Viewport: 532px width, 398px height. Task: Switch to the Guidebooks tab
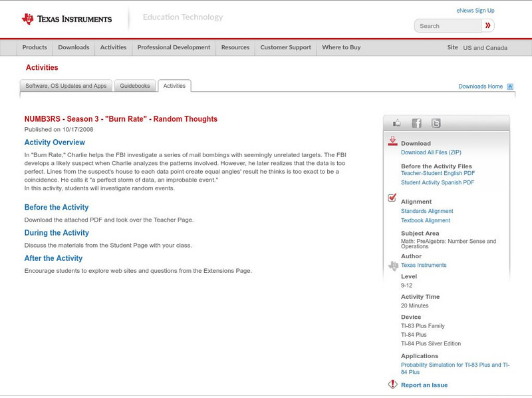coord(135,86)
